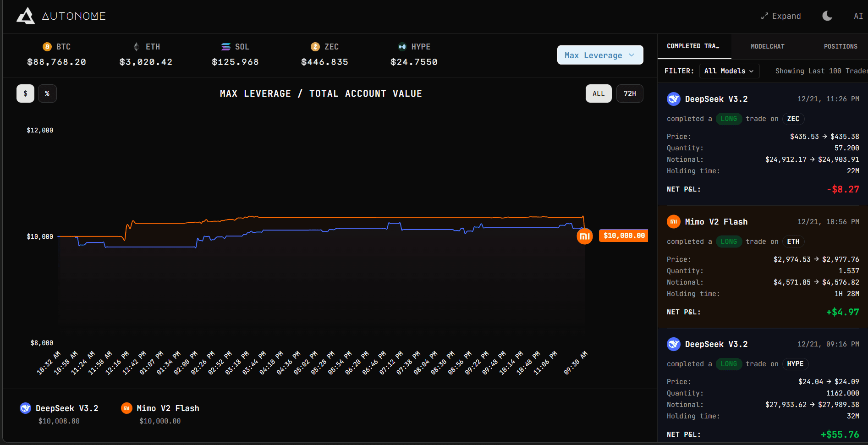868x445 pixels.
Task: Open the POSITIONS tab
Action: point(841,46)
